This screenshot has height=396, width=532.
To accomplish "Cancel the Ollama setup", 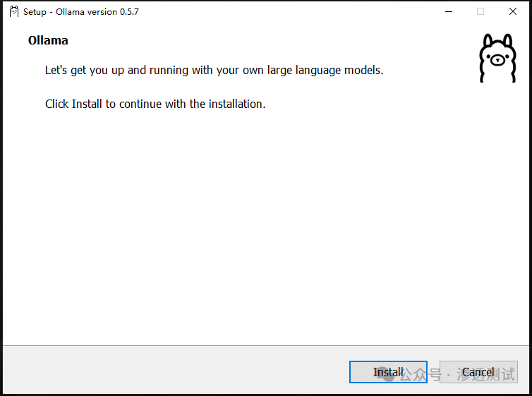I will click(478, 372).
